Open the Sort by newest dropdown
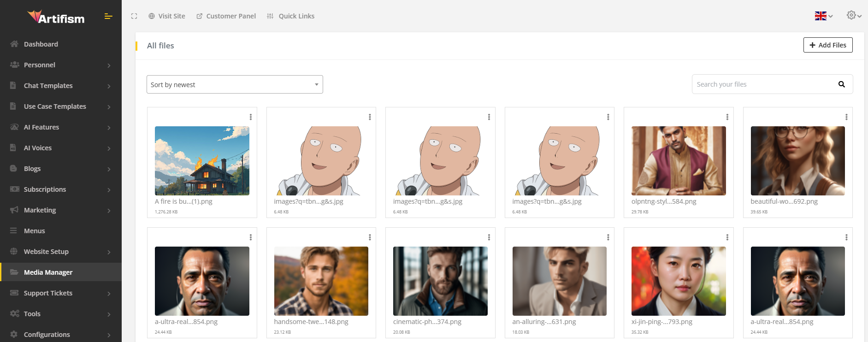 point(235,85)
